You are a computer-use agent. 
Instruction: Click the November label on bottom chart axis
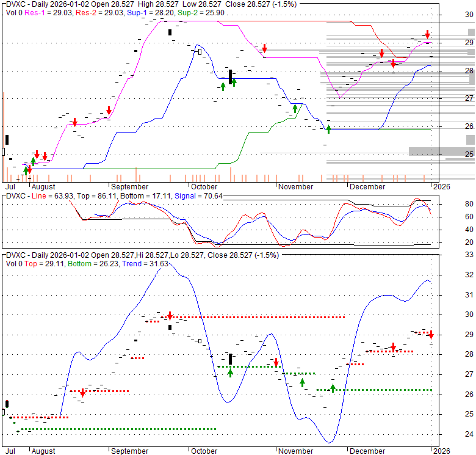(x=295, y=451)
